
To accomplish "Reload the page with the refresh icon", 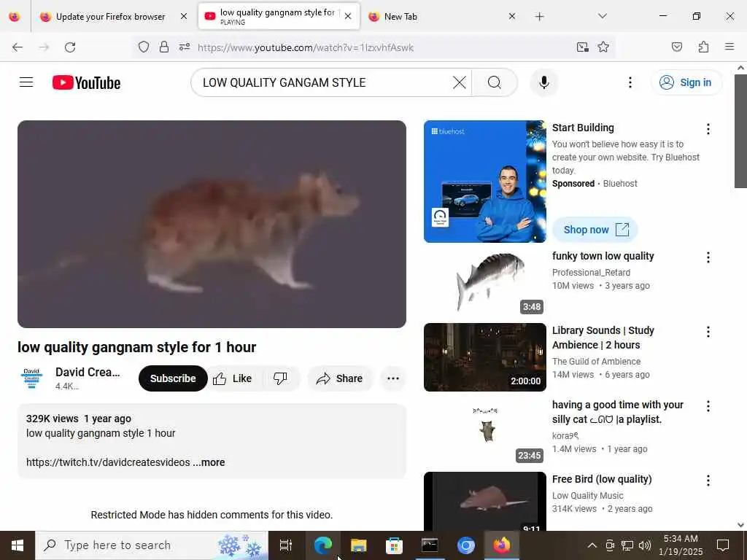I will pyautogui.click(x=70, y=47).
